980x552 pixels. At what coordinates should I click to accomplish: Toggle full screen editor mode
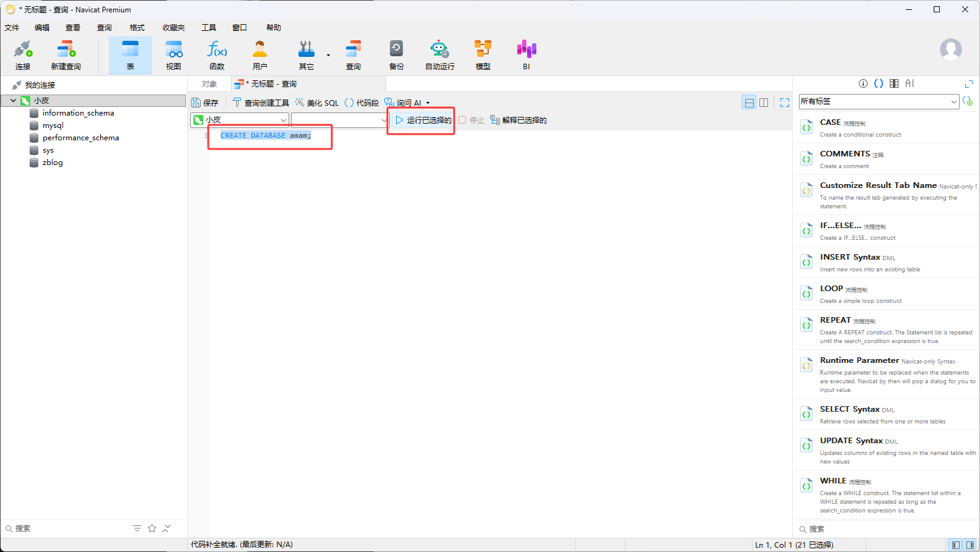[785, 103]
